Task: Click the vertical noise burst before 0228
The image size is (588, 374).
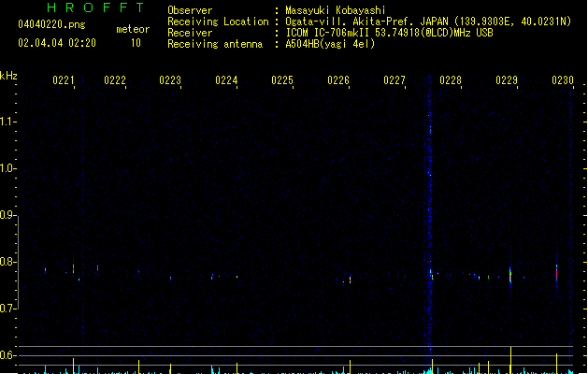Action: coord(430,214)
